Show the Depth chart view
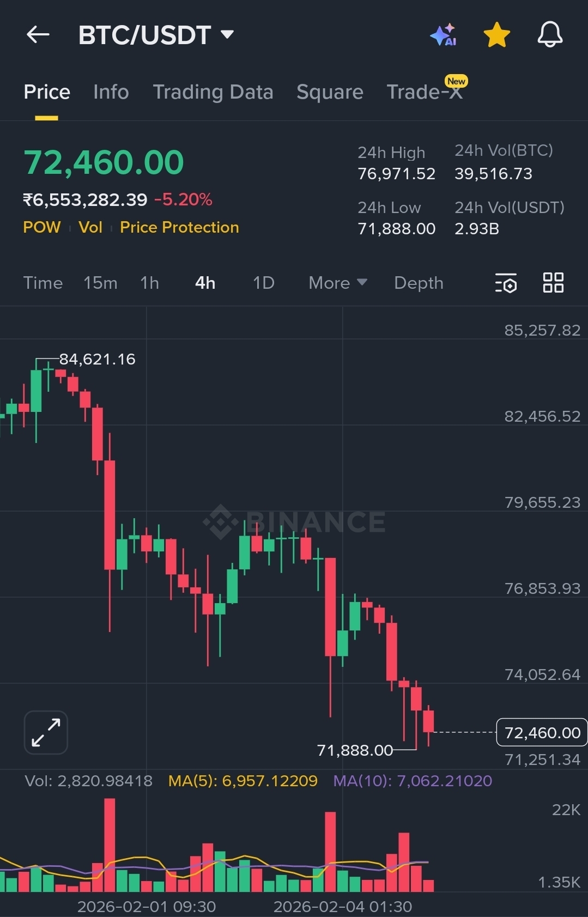 (419, 283)
